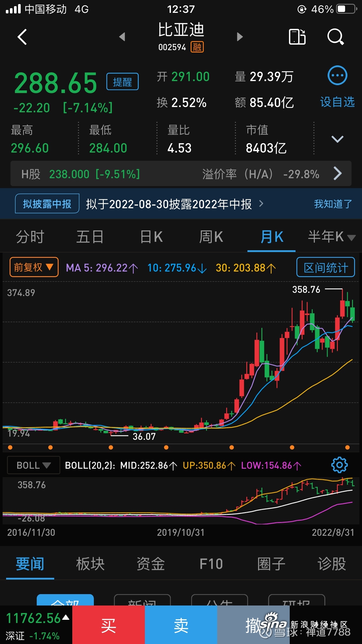The width and height of the screenshot is (362, 644).
Task: Tap the 2019/10/31 date label
Action: (181, 532)
